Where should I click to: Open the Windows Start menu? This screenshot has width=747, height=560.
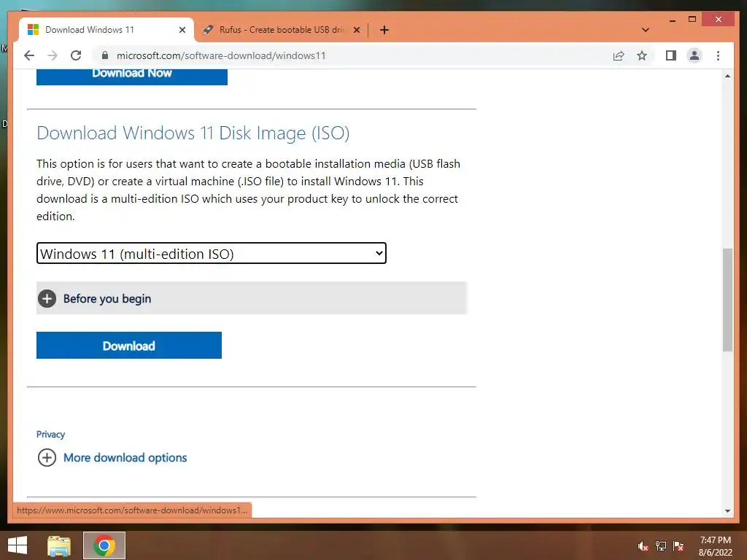click(18, 545)
